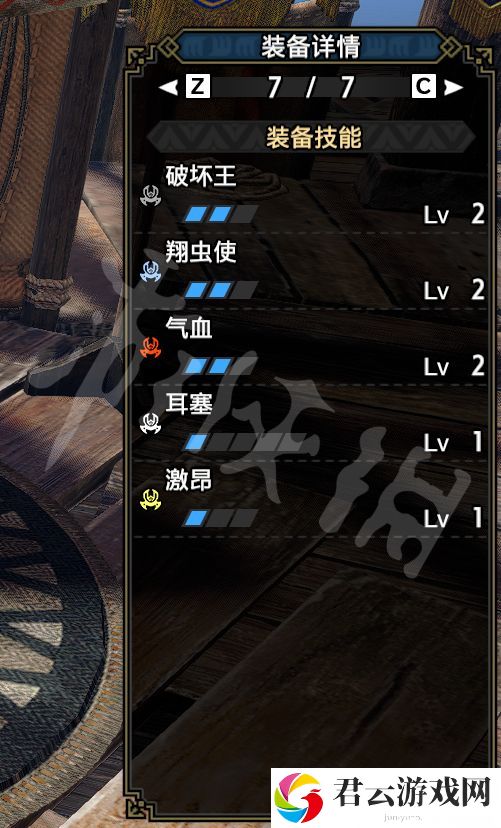Click the 激昂 level gauge bar
The height and width of the screenshot is (828, 501).
[220, 518]
